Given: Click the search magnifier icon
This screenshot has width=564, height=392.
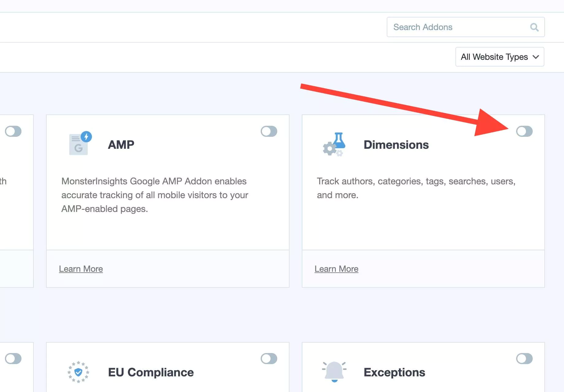Looking at the screenshot, I should pos(534,27).
